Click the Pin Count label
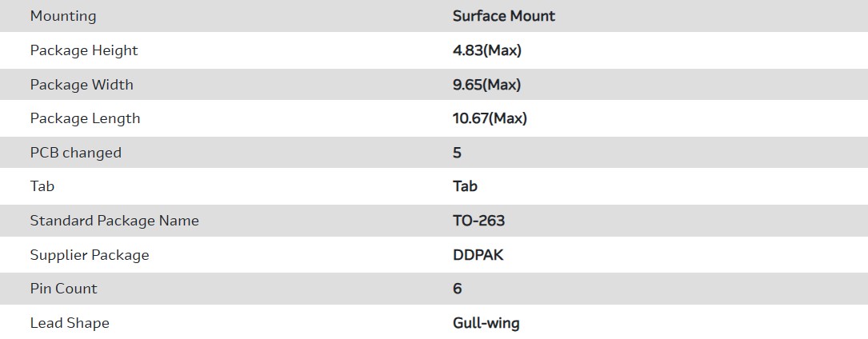 (64, 289)
